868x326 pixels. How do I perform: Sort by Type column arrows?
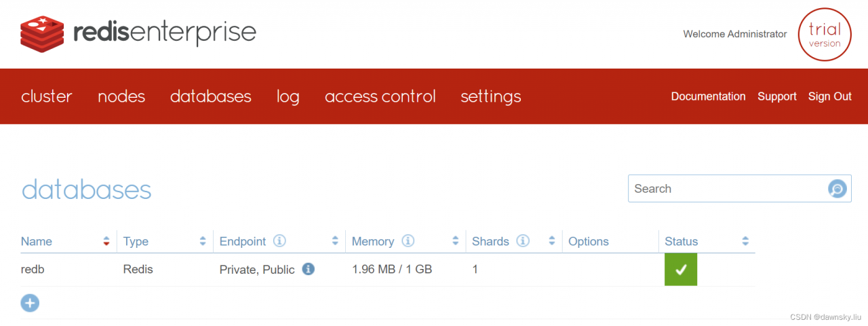(x=203, y=241)
